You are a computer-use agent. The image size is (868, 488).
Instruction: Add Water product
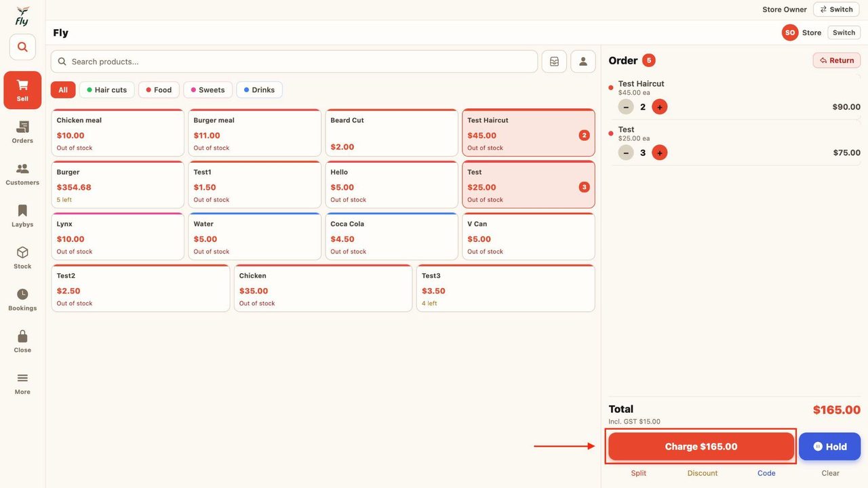pyautogui.click(x=255, y=237)
